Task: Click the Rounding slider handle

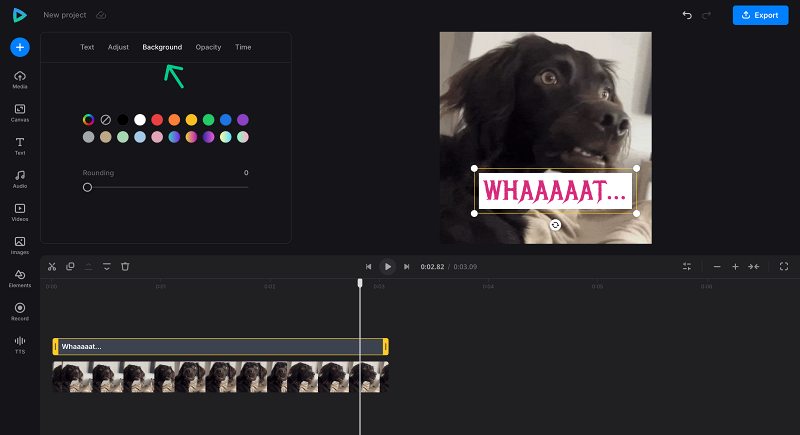Action: coord(87,187)
